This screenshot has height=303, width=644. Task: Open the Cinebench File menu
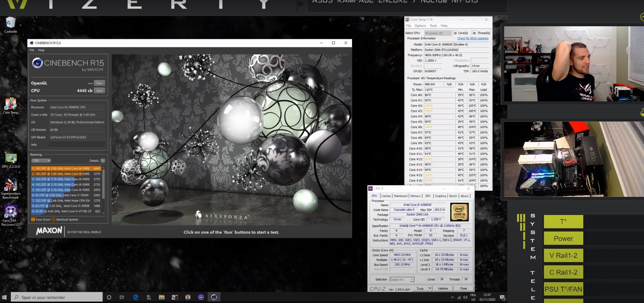click(32, 50)
